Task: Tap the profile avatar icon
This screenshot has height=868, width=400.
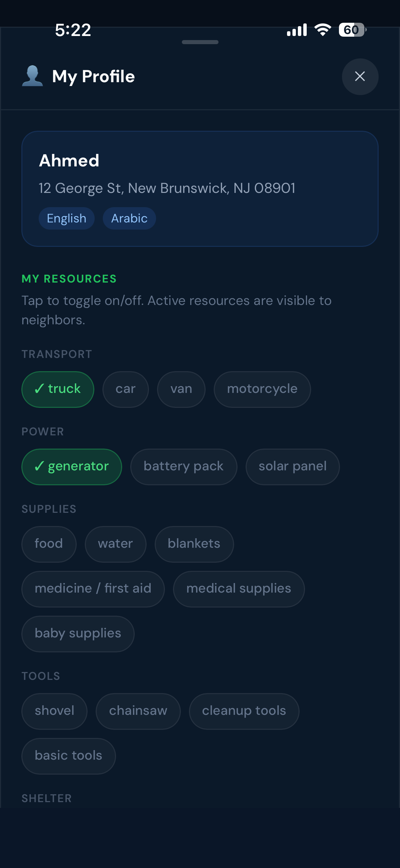Action: point(33,76)
